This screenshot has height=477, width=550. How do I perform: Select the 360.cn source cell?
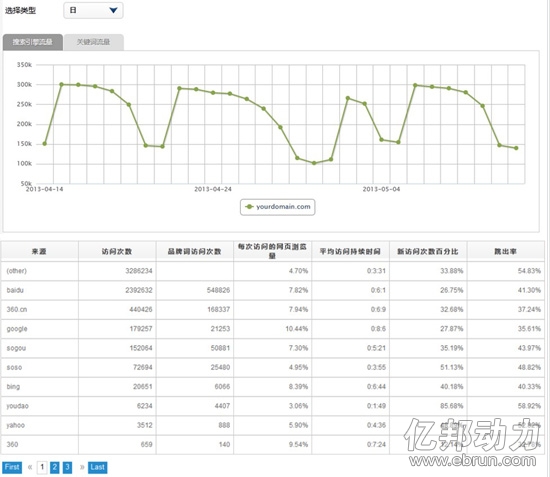click(x=39, y=309)
